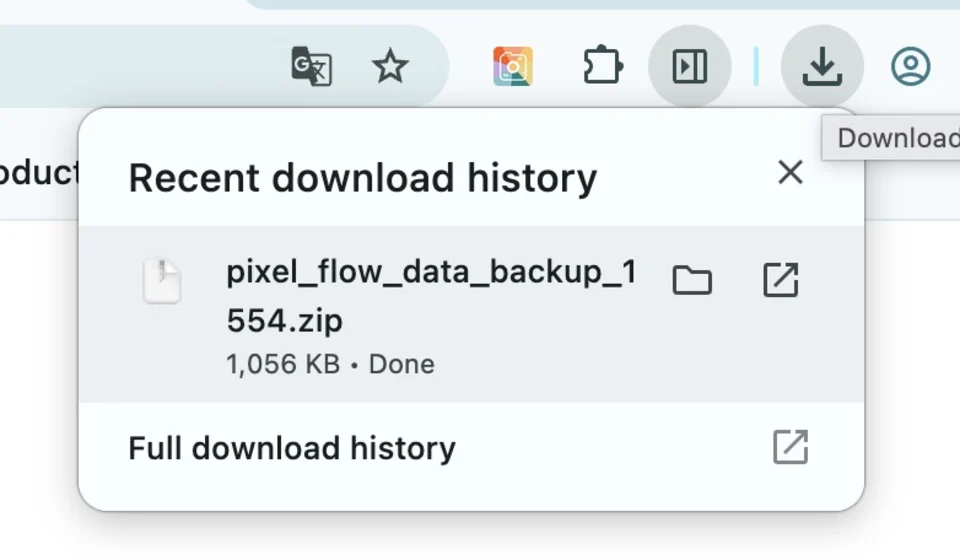The height and width of the screenshot is (560, 960).
Task: Open the downloaded zip with the arrow icon
Action: (x=781, y=280)
